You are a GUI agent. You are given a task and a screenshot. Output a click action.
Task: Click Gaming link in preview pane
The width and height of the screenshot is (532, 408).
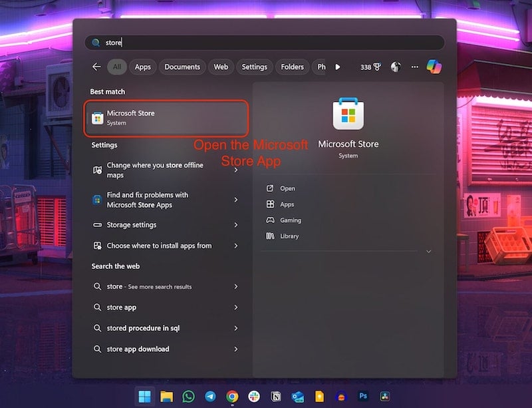[291, 220]
